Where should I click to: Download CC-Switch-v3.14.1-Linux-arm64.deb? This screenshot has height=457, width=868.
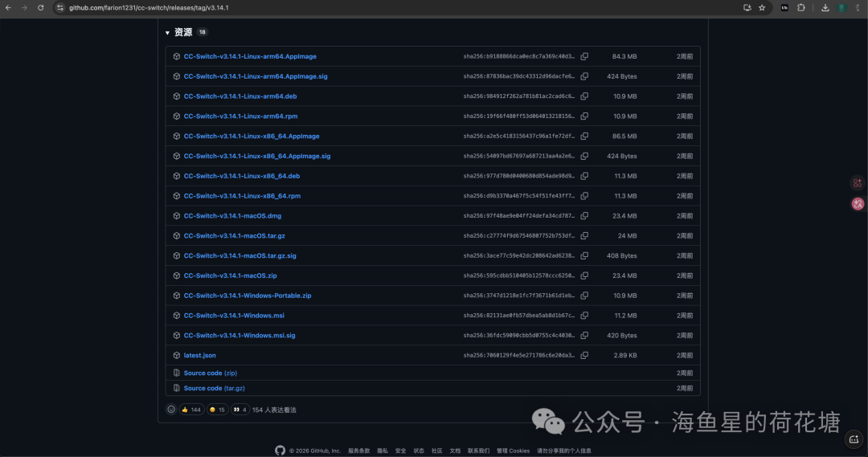point(240,96)
